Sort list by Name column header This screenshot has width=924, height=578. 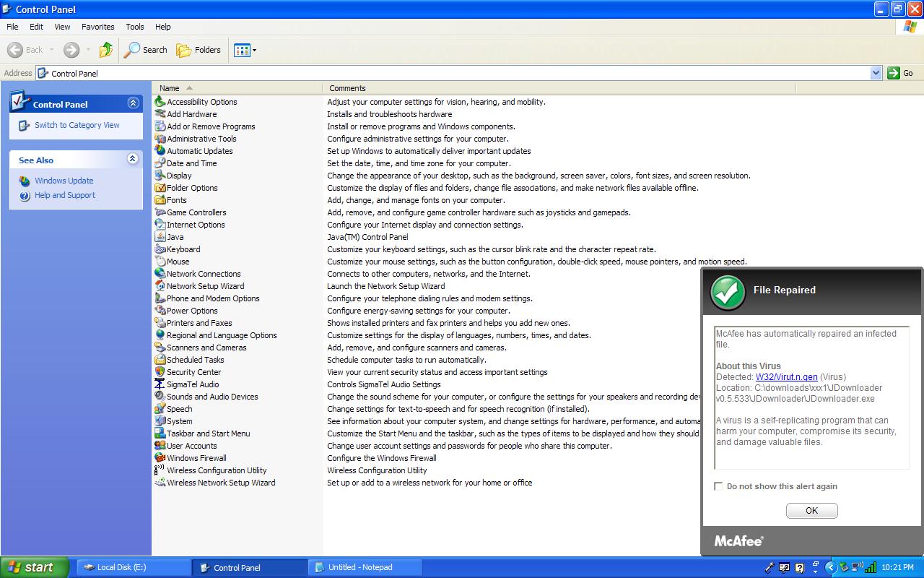(x=237, y=88)
